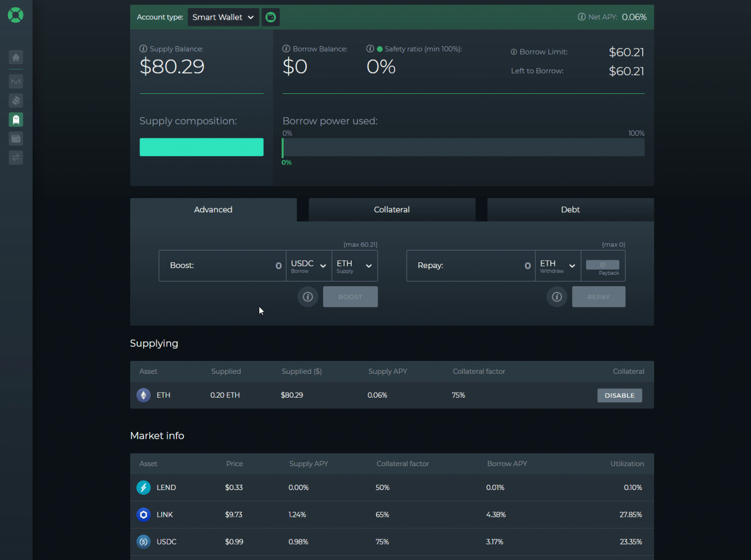Click the LINK price $9.73

(233, 514)
